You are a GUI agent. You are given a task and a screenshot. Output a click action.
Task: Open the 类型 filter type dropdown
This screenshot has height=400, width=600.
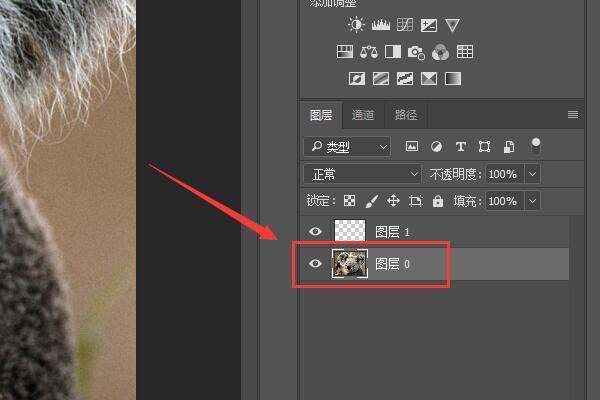pyautogui.click(x=348, y=147)
